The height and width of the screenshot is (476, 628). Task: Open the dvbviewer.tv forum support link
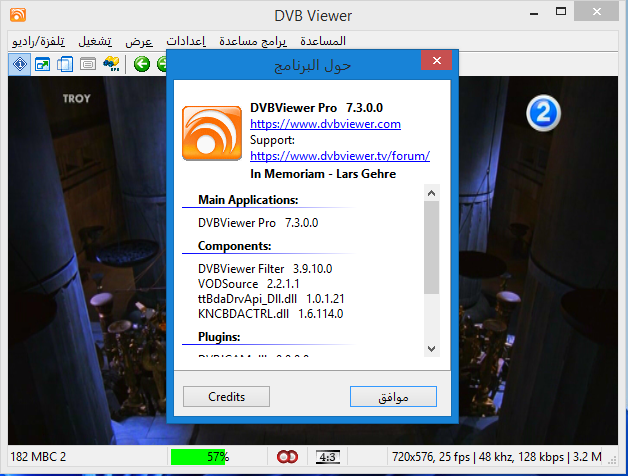340,156
